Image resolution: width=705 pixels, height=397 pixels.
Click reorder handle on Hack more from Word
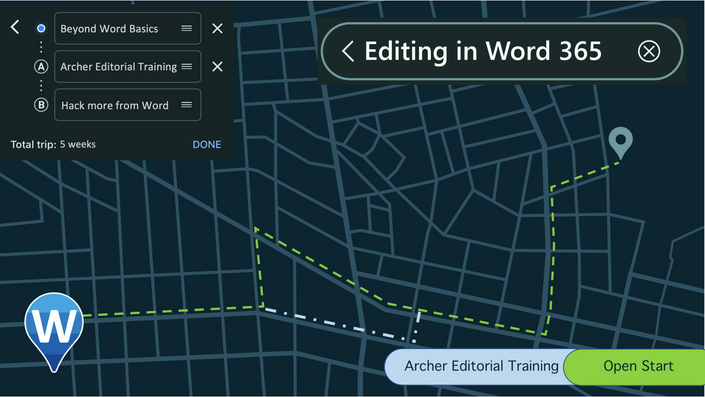point(187,105)
